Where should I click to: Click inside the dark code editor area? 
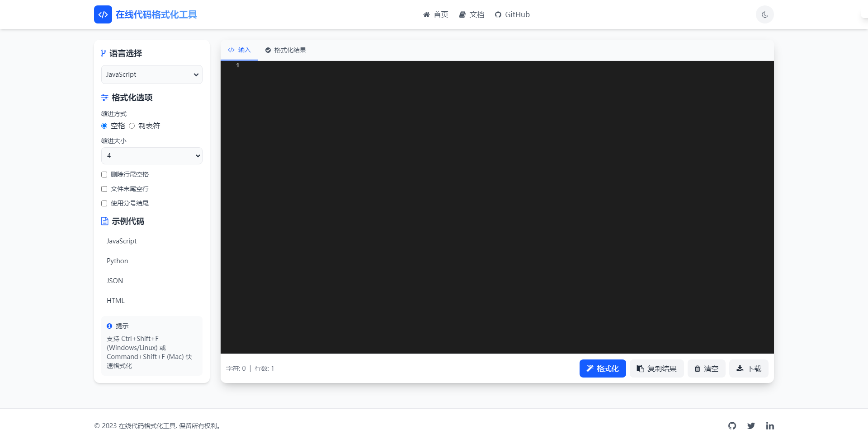pyautogui.click(x=497, y=207)
